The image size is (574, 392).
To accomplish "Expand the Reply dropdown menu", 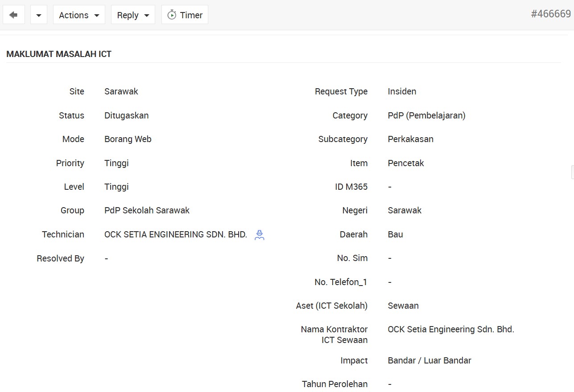I will point(133,15).
